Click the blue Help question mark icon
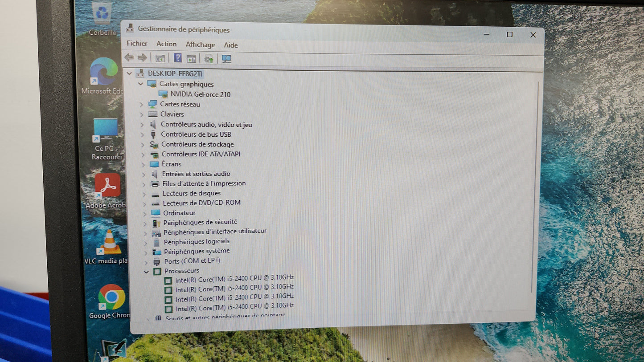 (177, 58)
